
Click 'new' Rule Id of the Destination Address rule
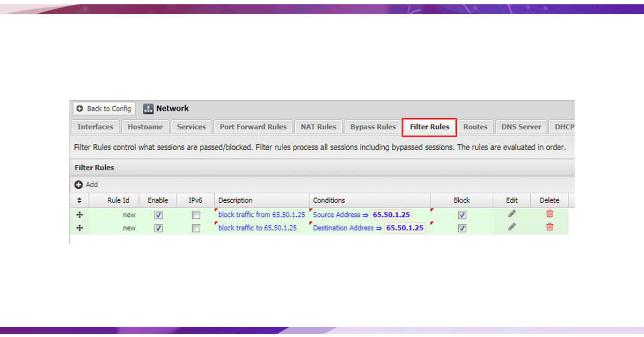point(129,228)
